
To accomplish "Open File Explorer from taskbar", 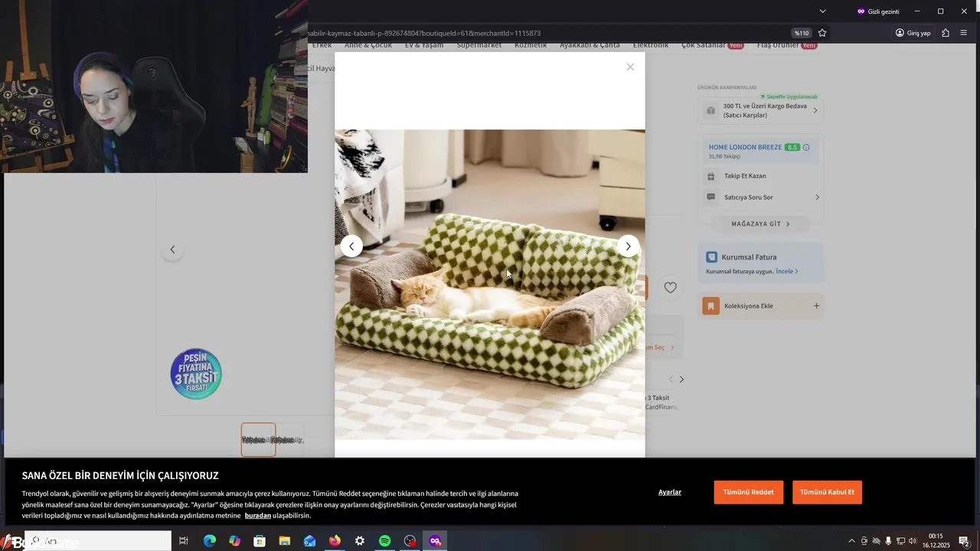I will click(x=285, y=541).
